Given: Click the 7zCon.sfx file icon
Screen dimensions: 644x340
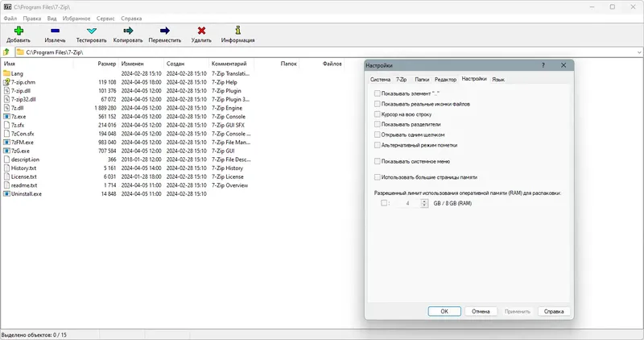Looking at the screenshot, I should pos(6,134).
